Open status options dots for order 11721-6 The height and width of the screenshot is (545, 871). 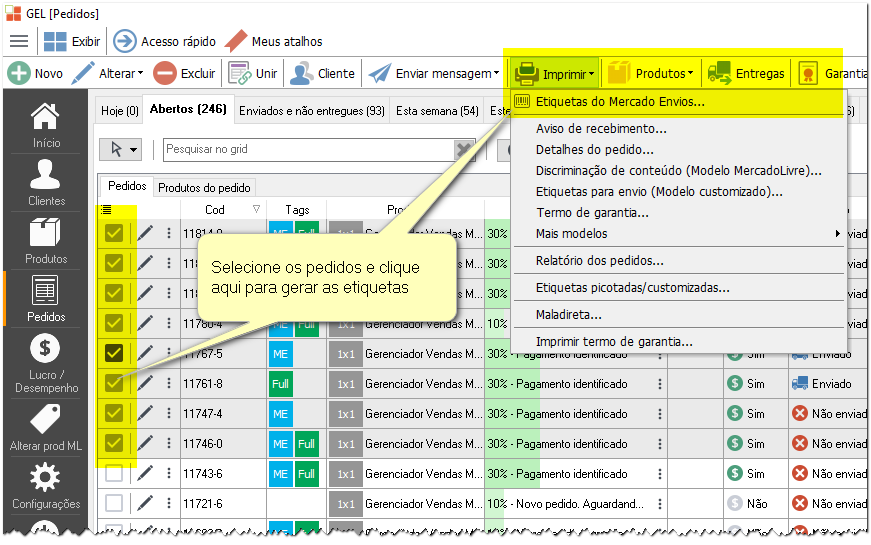(x=659, y=503)
